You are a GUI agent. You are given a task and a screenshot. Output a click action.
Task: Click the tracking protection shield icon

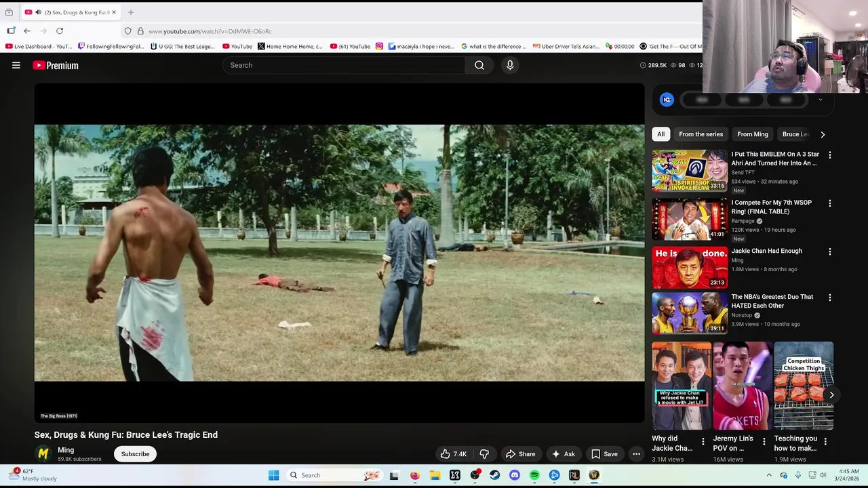(127, 31)
